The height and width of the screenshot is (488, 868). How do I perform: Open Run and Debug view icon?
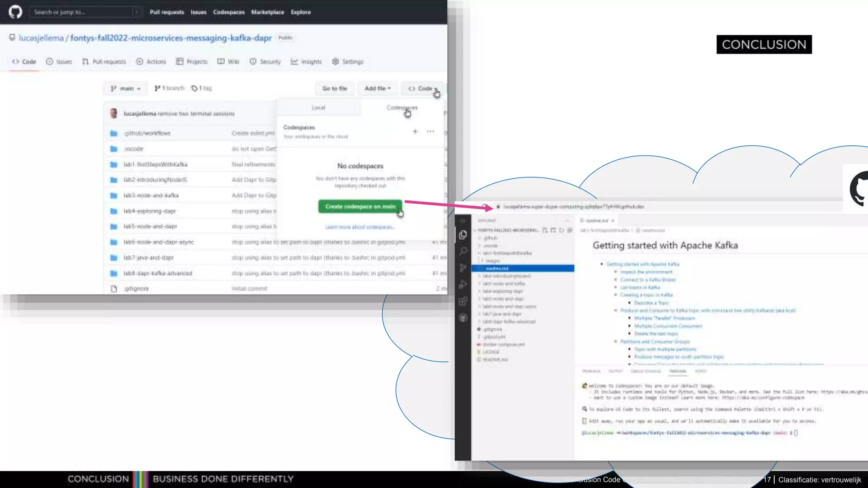pyautogui.click(x=463, y=285)
